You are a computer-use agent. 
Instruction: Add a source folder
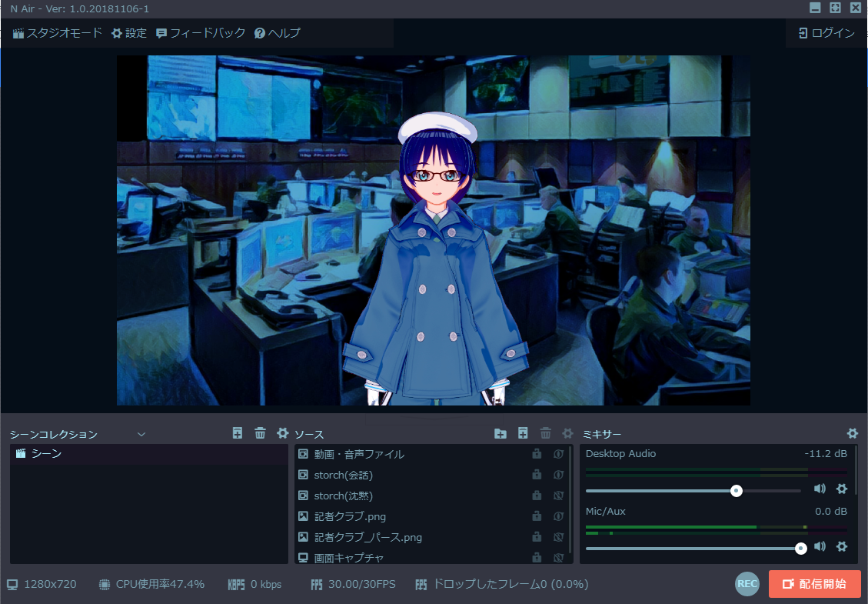pyautogui.click(x=500, y=433)
